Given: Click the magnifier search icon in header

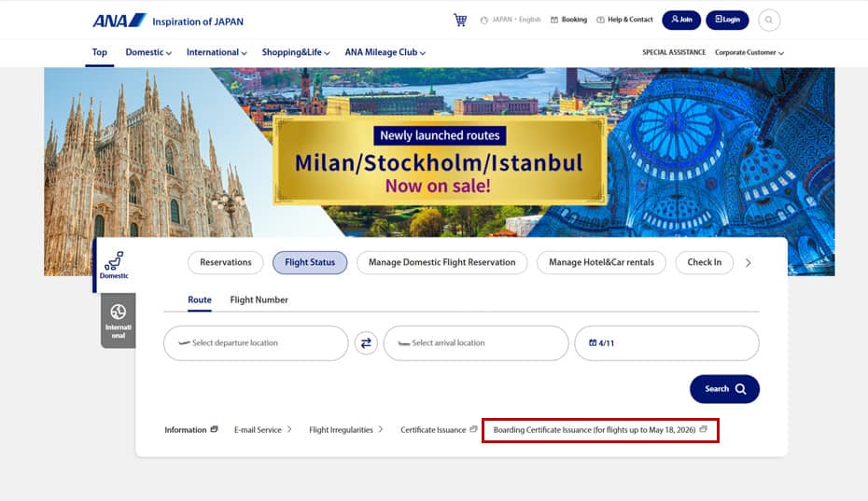Looking at the screenshot, I should [x=769, y=20].
